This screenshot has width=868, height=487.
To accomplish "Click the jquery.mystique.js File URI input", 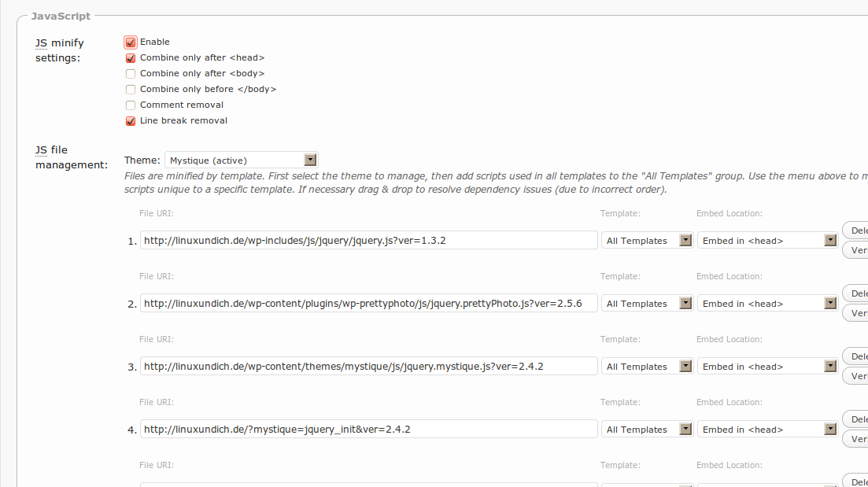I will coord(368,367).
